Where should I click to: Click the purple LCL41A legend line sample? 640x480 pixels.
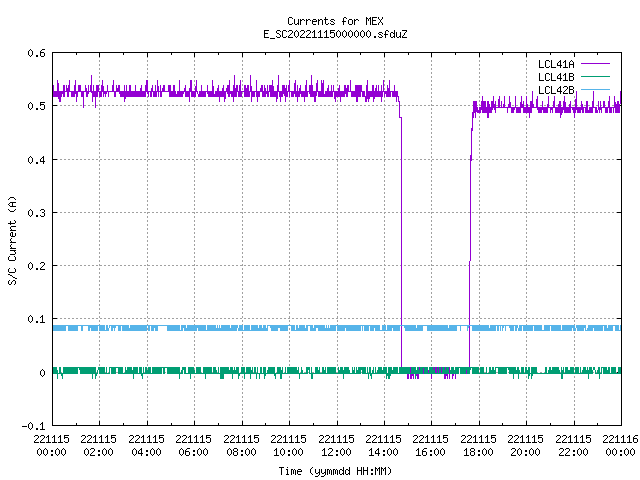coord(595,64)
